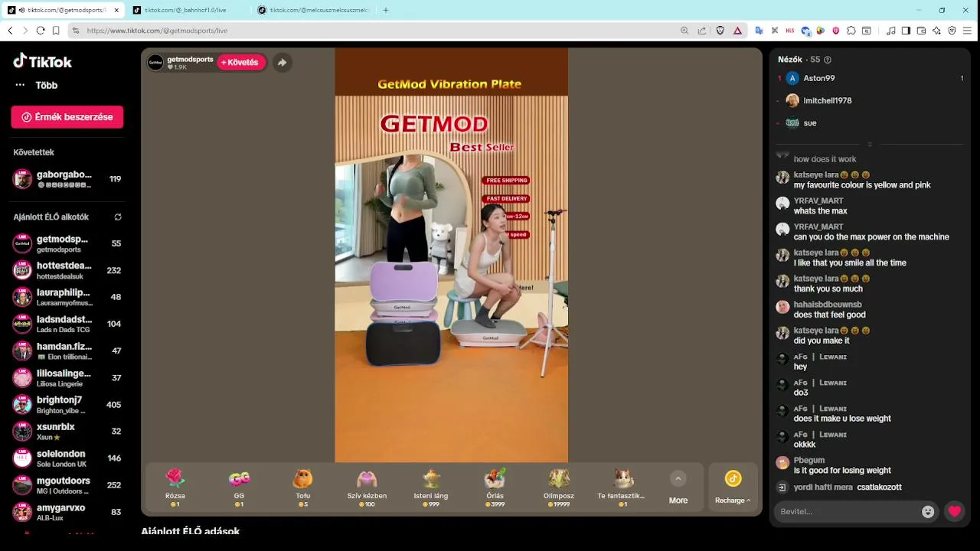Open the zoom magnifier in address bar

(x=684, y=31)
